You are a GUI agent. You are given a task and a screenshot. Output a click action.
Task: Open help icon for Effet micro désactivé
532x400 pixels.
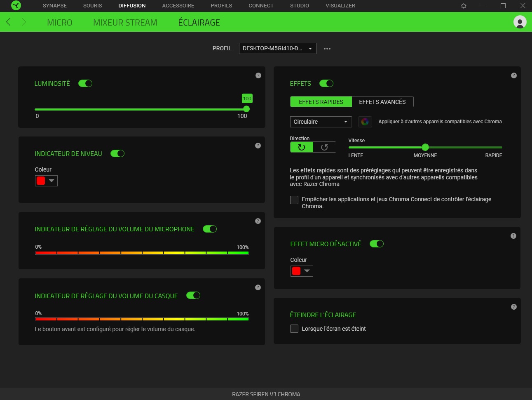(513, 236)
